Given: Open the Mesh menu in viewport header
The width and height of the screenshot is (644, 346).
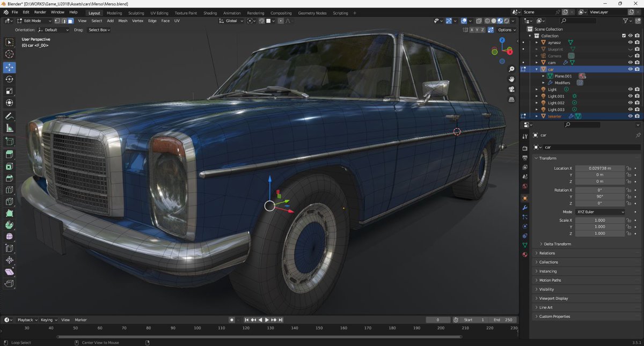Looking at the screenshot, I should [122, 21].
